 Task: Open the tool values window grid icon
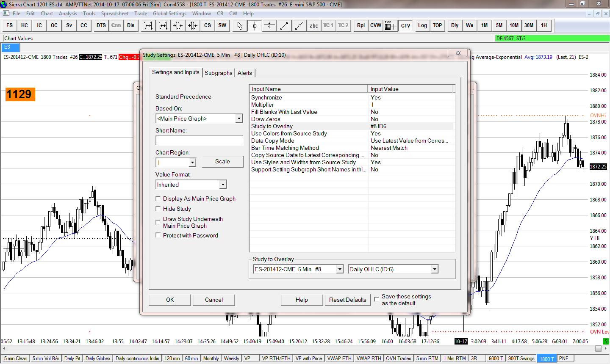click(x=391, y=25)
